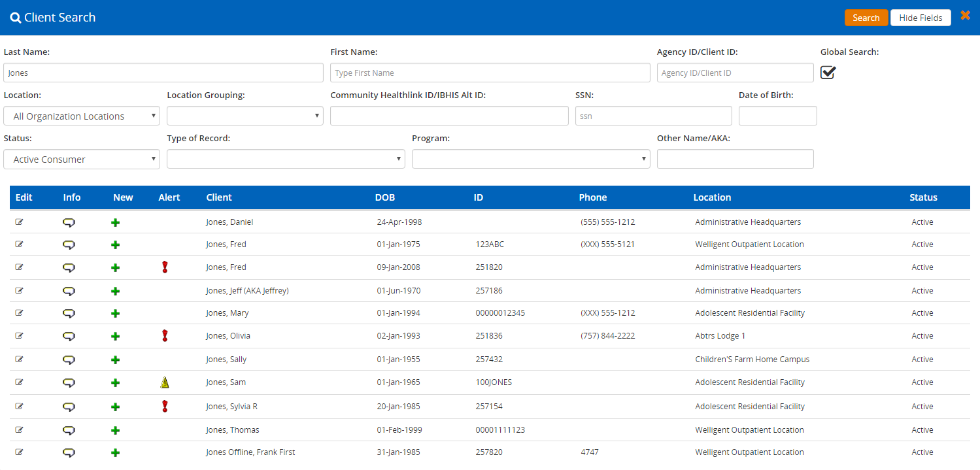
Task: Click green plus icon for Jones, Sally
Action: [x=116, y=360]
